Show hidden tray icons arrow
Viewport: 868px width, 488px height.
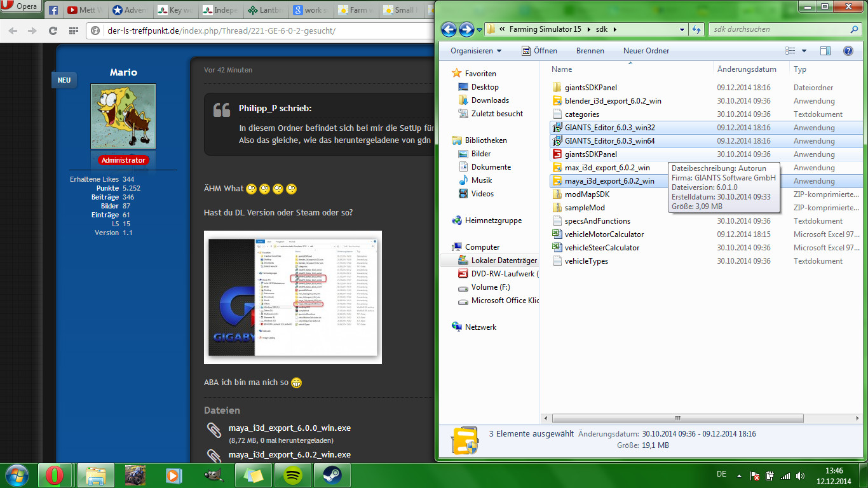point(740,475)
